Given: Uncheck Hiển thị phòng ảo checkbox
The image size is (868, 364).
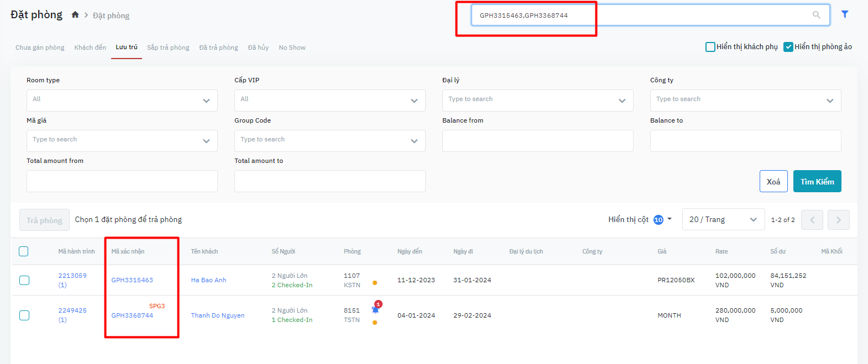Looking at the screenshot, I should click(788, 47).
